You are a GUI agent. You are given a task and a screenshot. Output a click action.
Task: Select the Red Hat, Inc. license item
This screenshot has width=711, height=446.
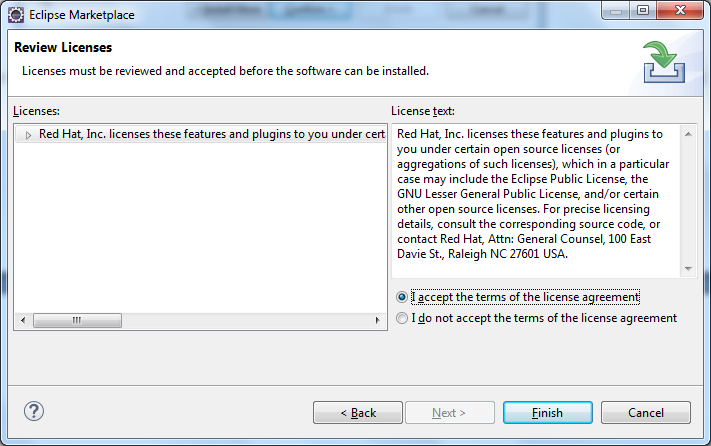[x=212, y=134]
